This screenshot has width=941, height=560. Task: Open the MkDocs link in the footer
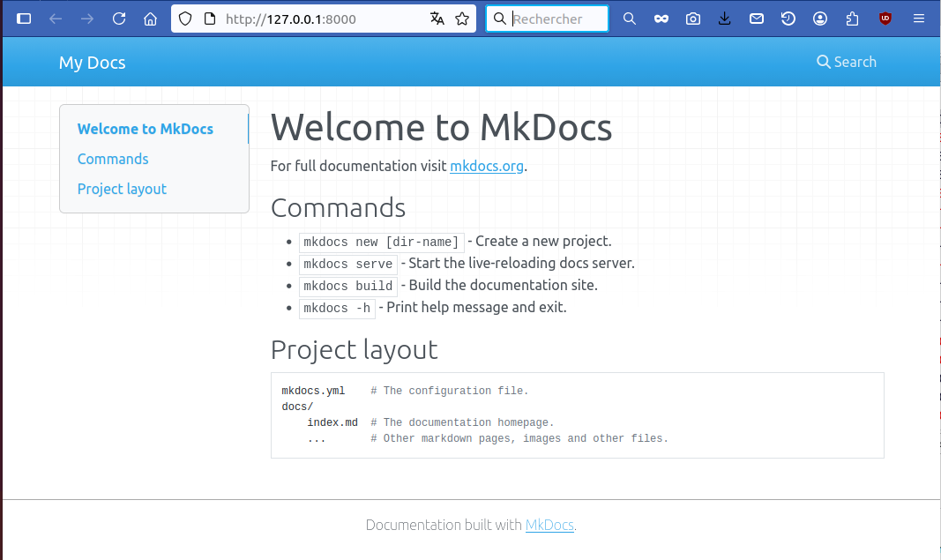549,525
